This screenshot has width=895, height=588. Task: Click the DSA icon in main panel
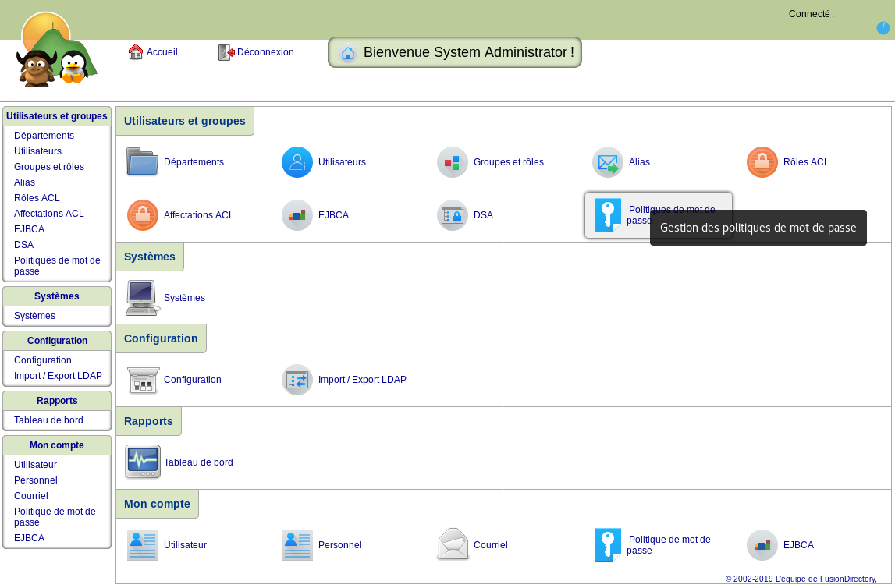click(452, 215)
